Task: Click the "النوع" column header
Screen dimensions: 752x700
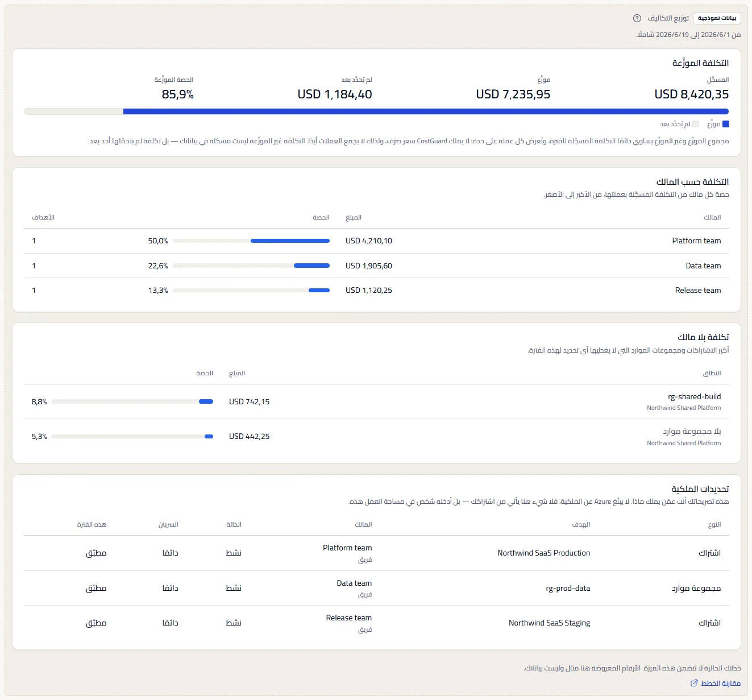Action: click(x=714, y=524)
